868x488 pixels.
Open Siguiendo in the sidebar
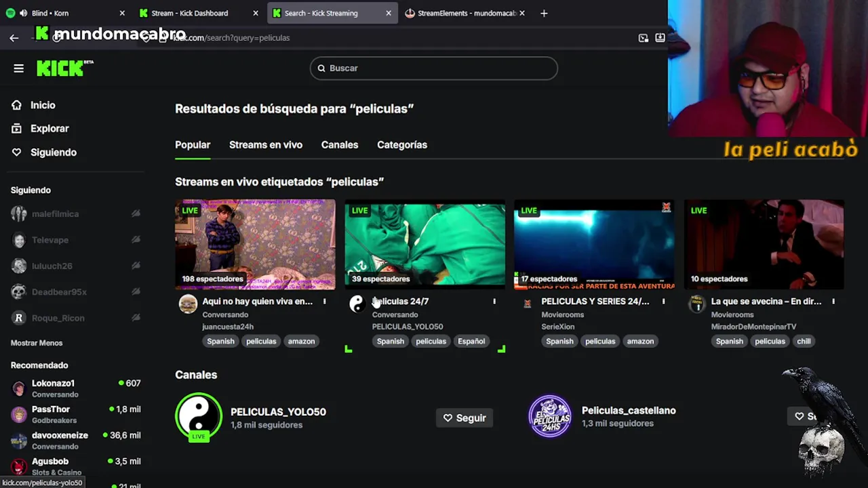pyautogui.click(x=54, y=152)
